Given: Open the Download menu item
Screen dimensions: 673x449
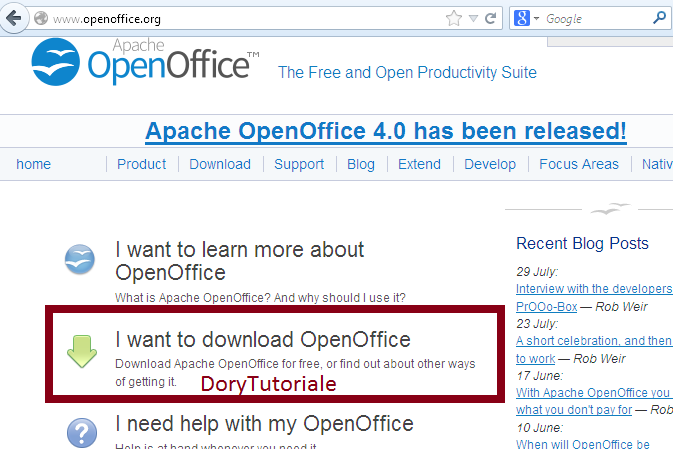Looking at the screenshot, I should (220, 164).
